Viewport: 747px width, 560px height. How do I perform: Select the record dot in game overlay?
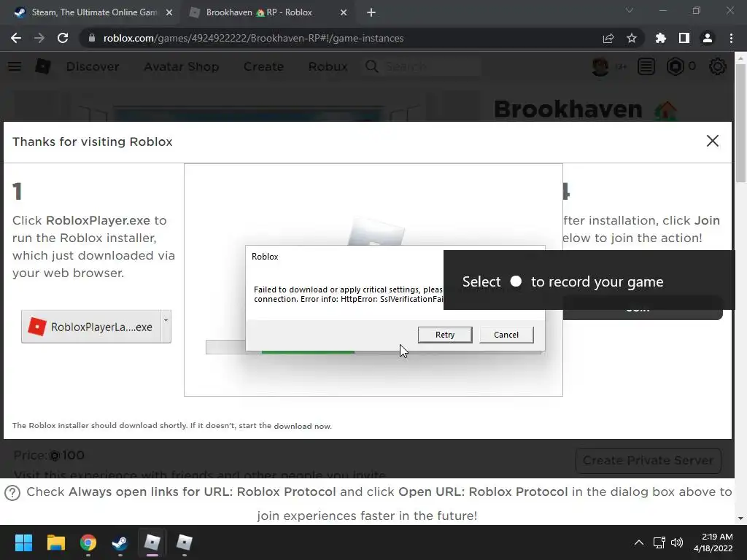coord(516,281)
